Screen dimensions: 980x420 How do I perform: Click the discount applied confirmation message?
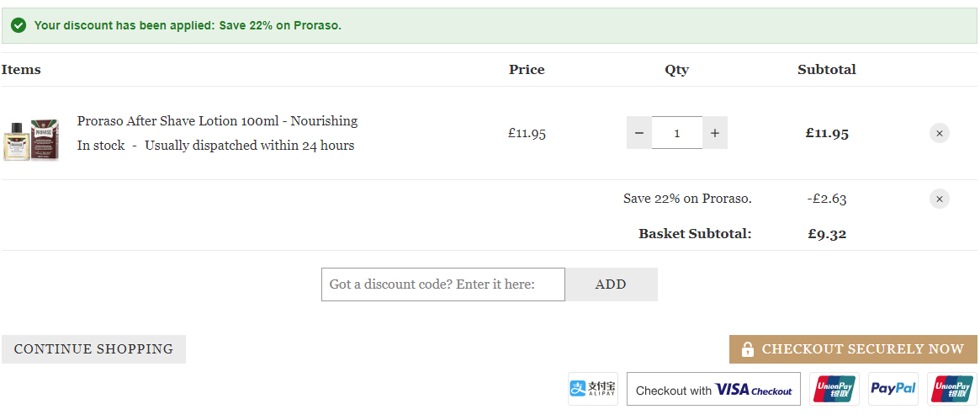tap(188, 25)
